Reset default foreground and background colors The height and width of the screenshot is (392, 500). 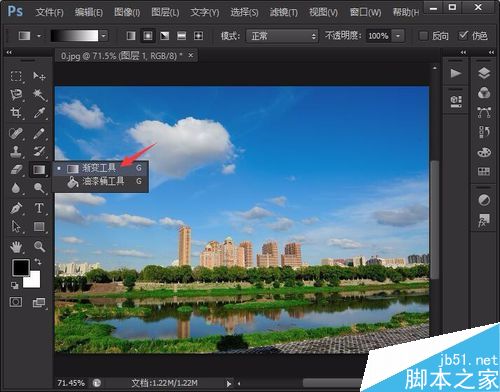tap(14, 285)
